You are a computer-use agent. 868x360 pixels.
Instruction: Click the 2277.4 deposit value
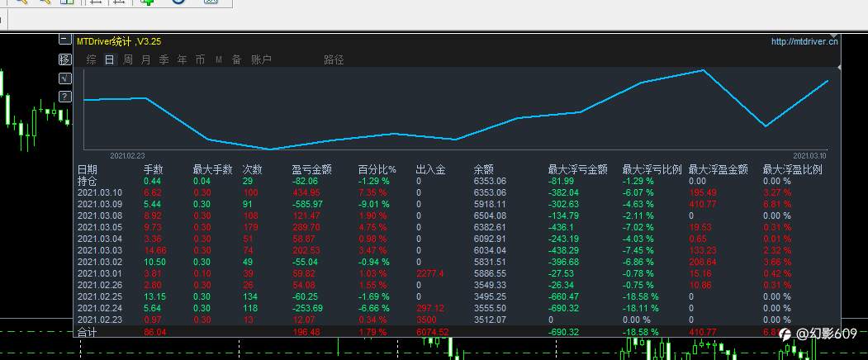tap(429, 273)
